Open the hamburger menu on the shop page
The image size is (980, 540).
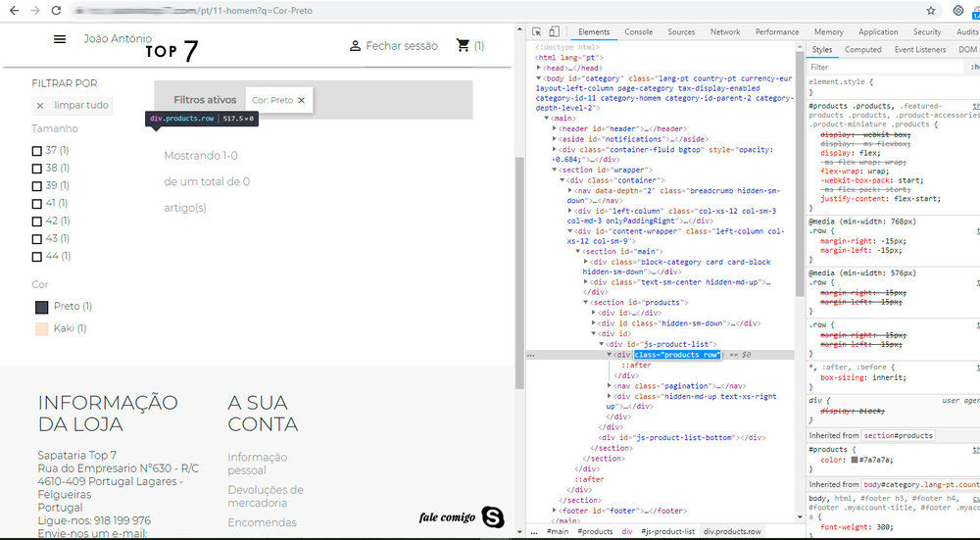pos(60,39)
